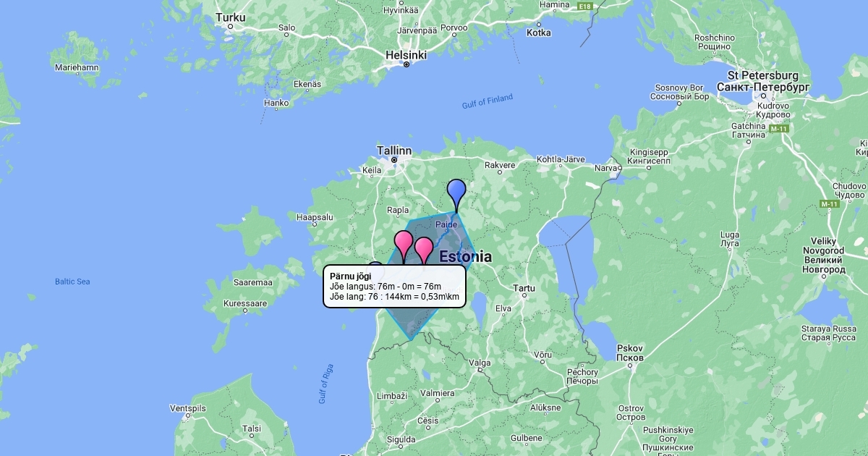The image size is (868, 456).
Task: Click the Pärnu jõgi popup title
Action: tap(350, 276)
